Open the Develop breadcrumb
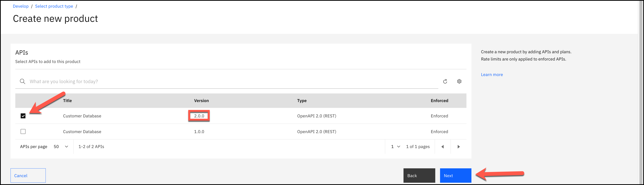Image resolution: width=644 pixels, height=185 pixels. coord(21,6)
